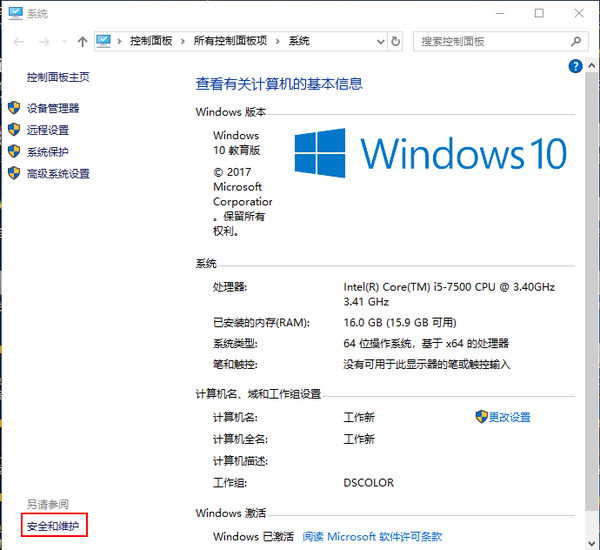
Task: Click the Back navigation arrow
Action: pos(18,41)
